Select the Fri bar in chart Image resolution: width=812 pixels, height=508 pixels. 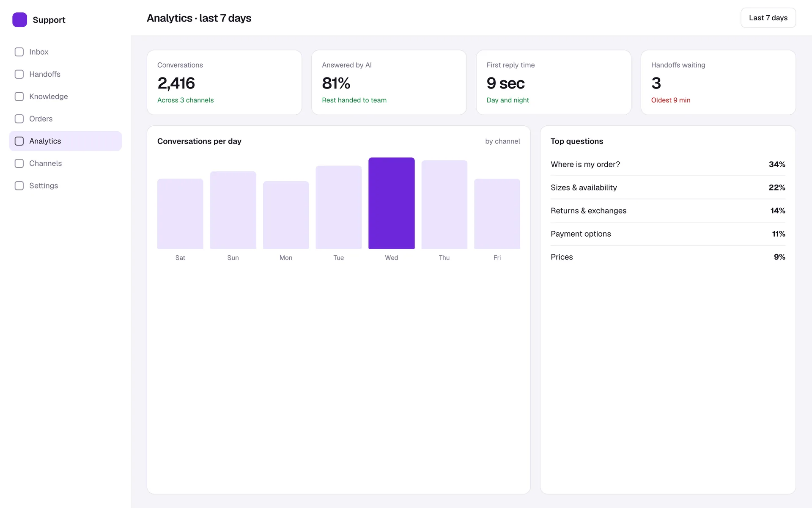[497, 214]
